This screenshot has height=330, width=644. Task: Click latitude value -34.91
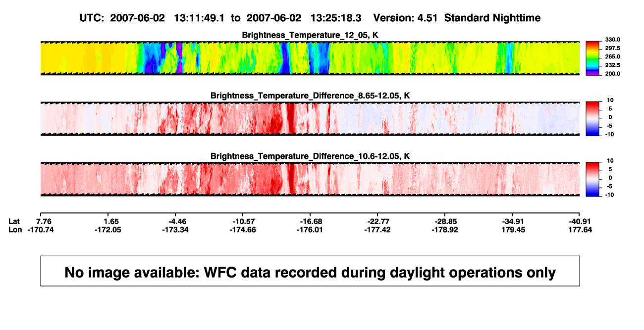(x=512, y=221)
